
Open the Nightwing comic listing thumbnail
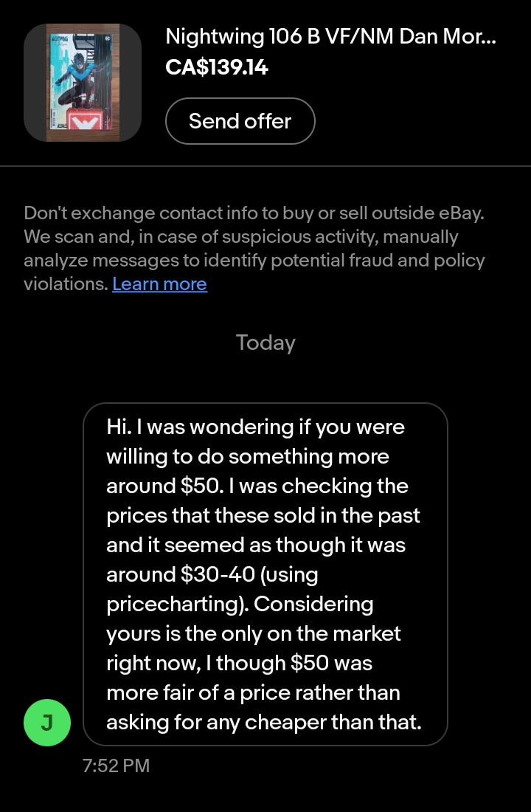click(x=83, y=83)
